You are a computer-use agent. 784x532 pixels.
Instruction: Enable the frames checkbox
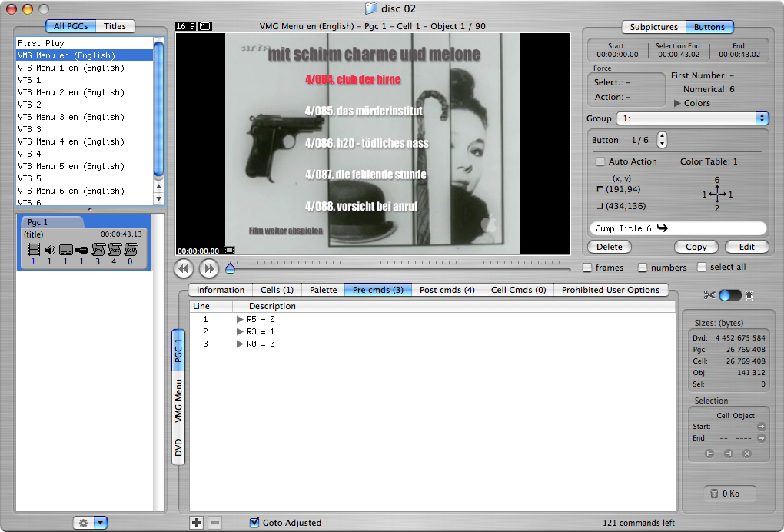[x=587, y=268]
